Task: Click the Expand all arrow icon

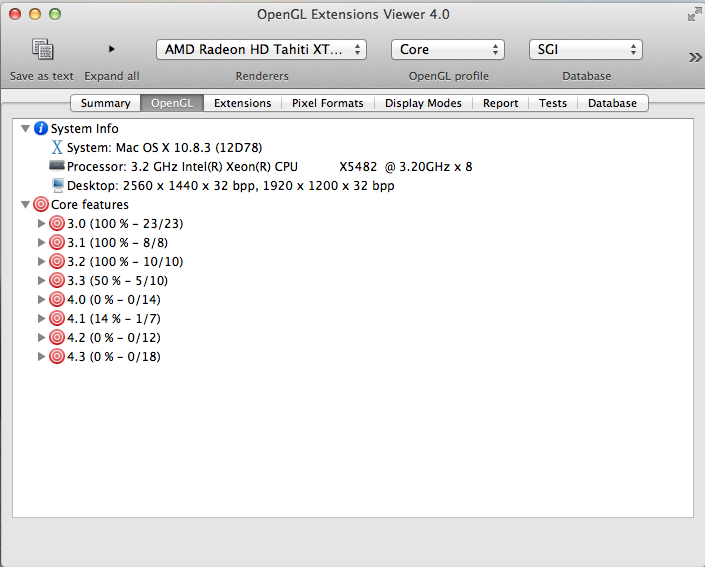Action: [112, 49]
